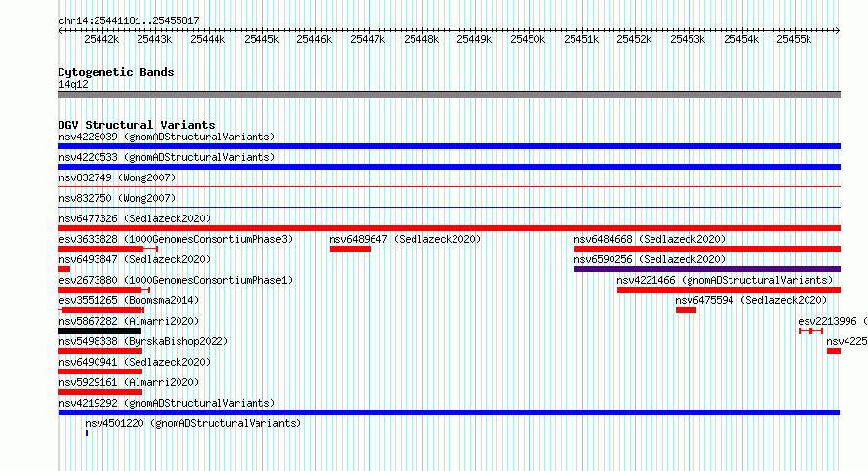Select the blue bar under nsv4228039
The width and height of the screenshot is (868, 471).
point(449,146)
